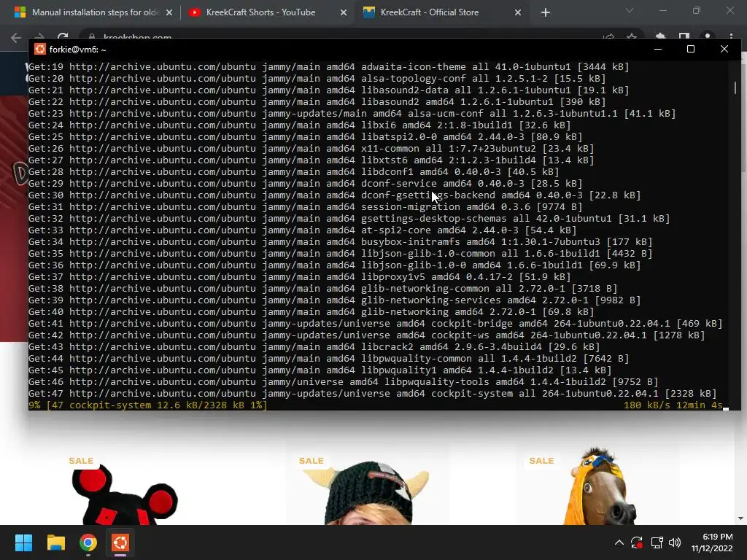Open File Explorer from the taskbar

[55, 542]
